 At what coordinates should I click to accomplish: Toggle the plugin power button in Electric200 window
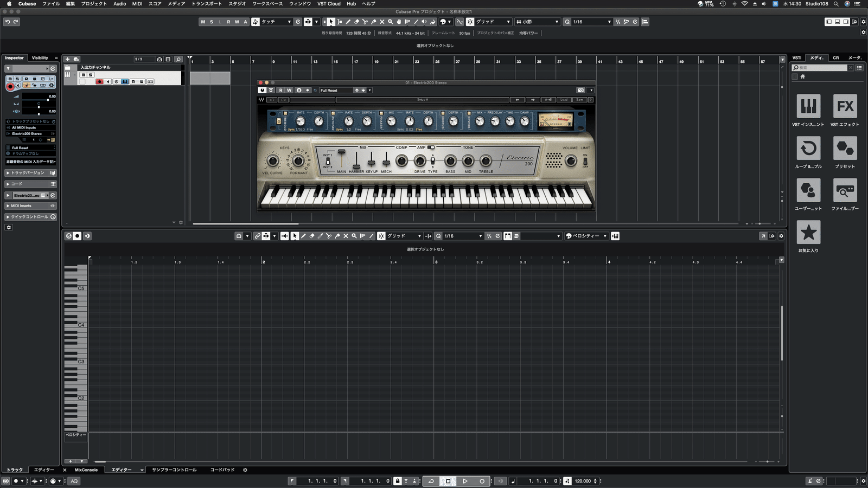pos(263,90)
